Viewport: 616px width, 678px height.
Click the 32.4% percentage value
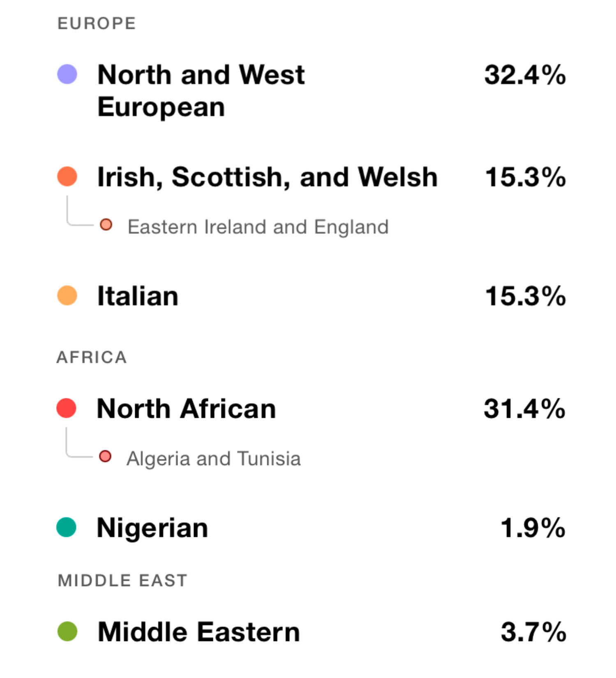coord(525,75)
